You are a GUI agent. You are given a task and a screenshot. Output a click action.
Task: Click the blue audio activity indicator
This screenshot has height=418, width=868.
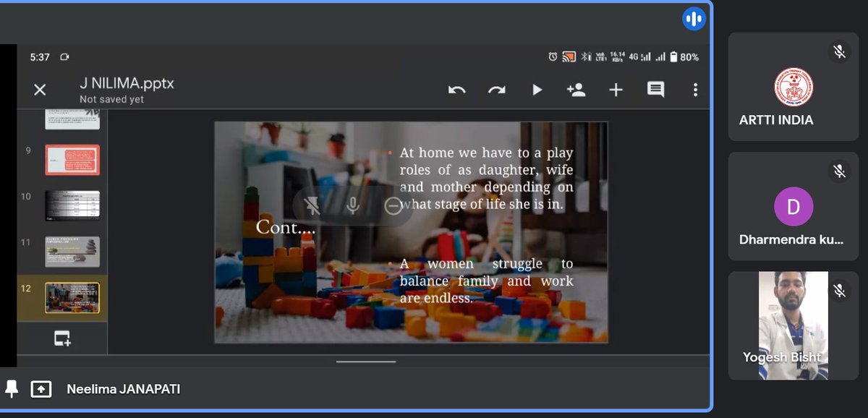coord(694,19)
